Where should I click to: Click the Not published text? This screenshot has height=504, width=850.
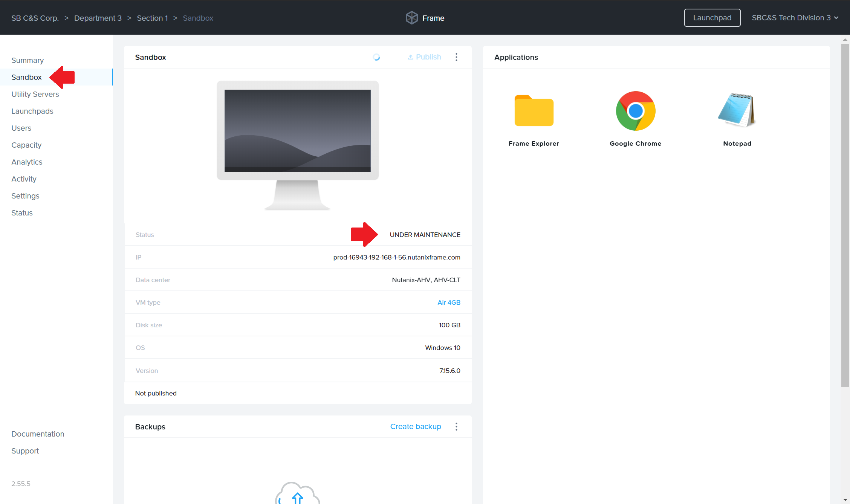[x=156, y=393]
